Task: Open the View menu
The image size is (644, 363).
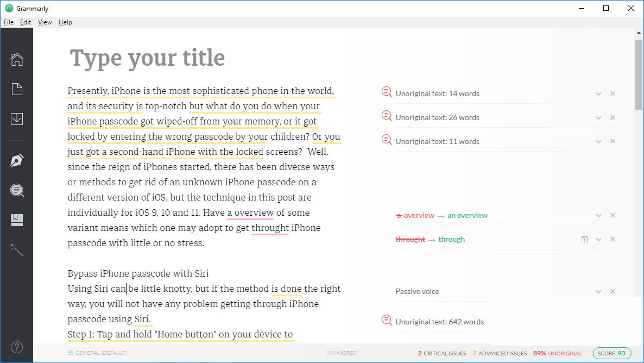Action: click(45, 22)
